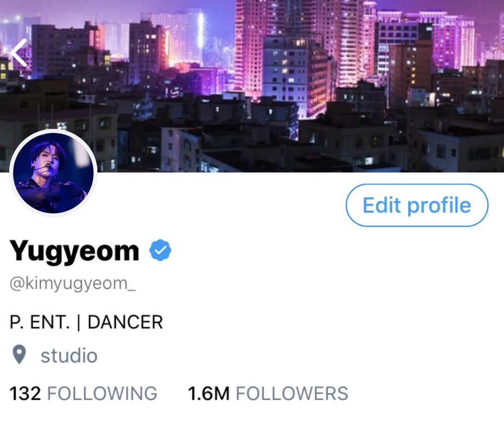Image resolution: width=504 pixels, height=421 pixels.
Task: Click the vertical bar separator in bio
Action: (78, 323)
